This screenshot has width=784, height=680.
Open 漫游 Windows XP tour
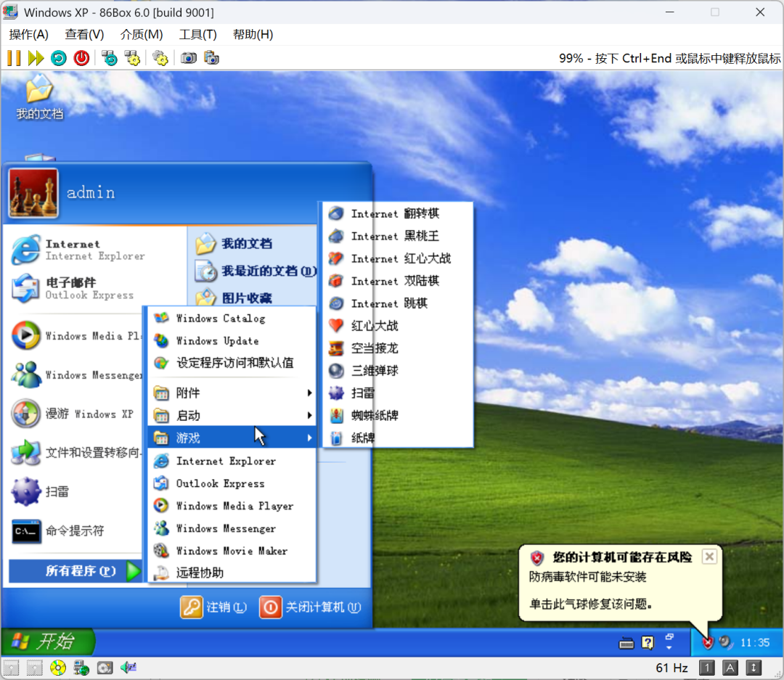75,414
